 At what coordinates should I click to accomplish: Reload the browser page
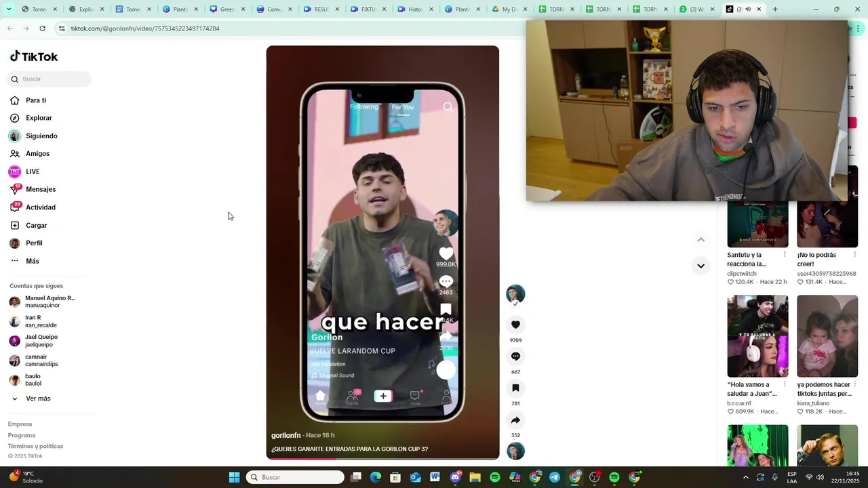pos(42,28)
